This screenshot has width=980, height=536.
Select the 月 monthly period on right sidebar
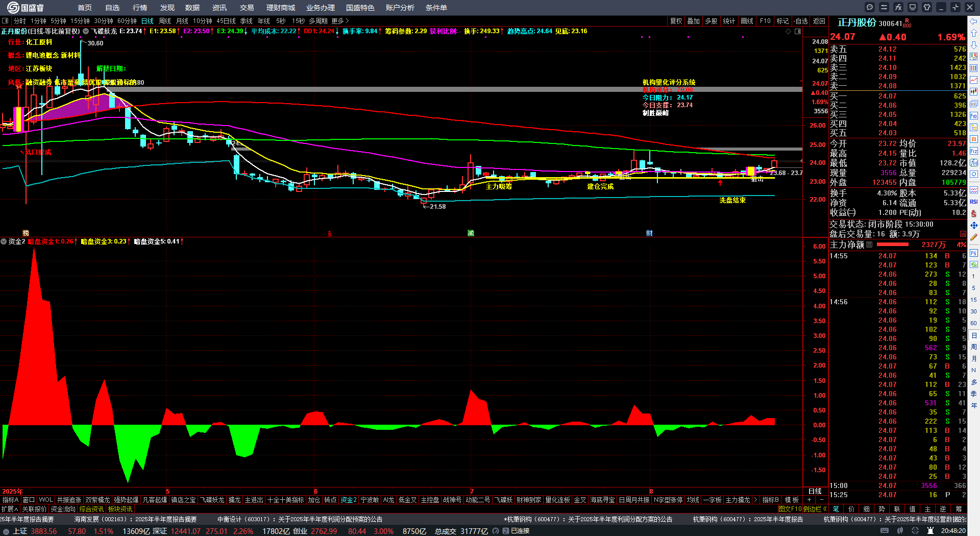pyautogui.click(x=973, y=358)
